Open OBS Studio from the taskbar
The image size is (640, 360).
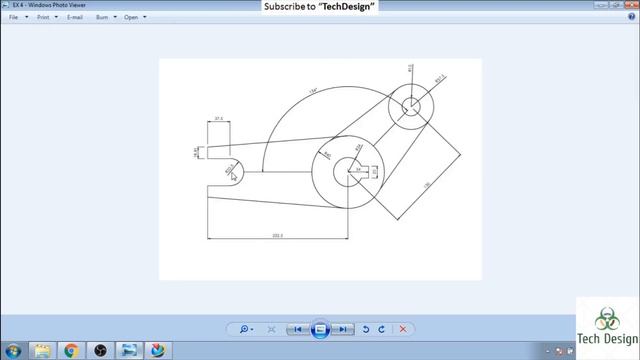(100, 351)
